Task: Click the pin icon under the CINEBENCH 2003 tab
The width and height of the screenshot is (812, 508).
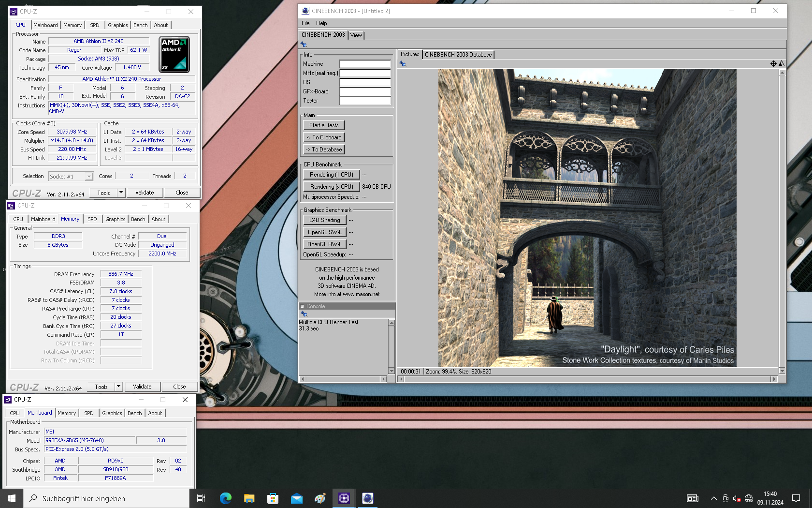Action: pyautogui.click(x=304, y=45)
